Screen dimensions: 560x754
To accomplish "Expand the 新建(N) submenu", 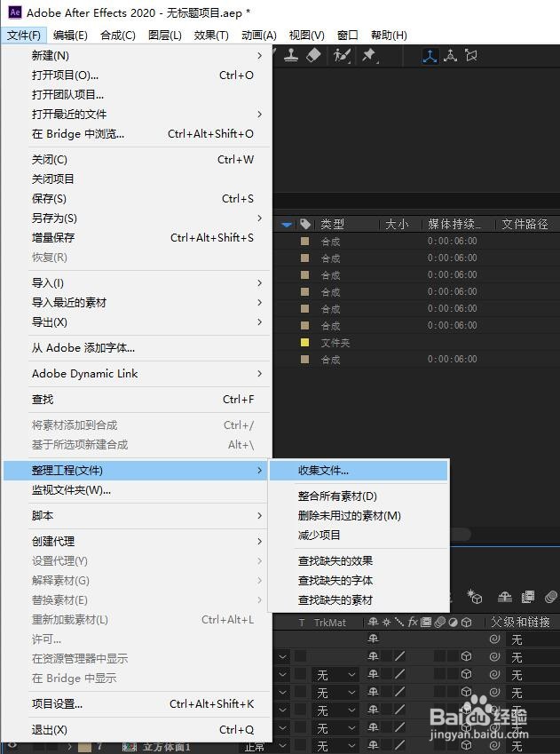I will 138,56.
